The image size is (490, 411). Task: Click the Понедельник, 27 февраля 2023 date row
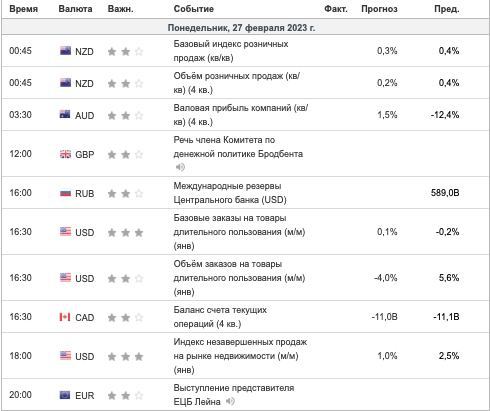pos(245,27)
